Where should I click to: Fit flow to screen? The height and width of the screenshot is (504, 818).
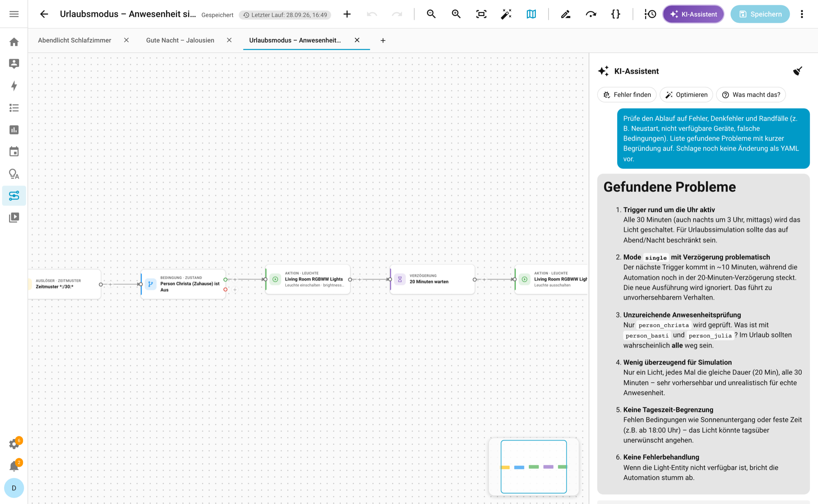point(481,14)
